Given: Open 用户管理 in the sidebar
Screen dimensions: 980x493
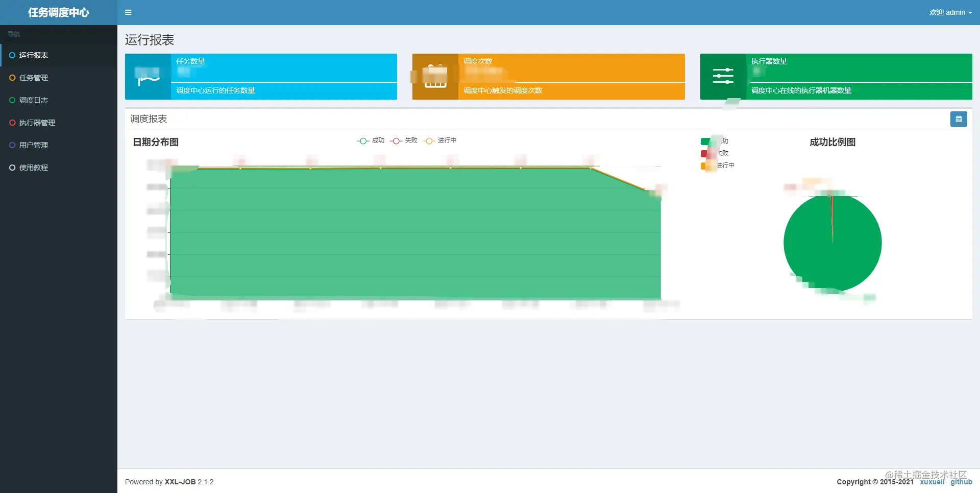Looking at the screenshot, I should point(59,145).
